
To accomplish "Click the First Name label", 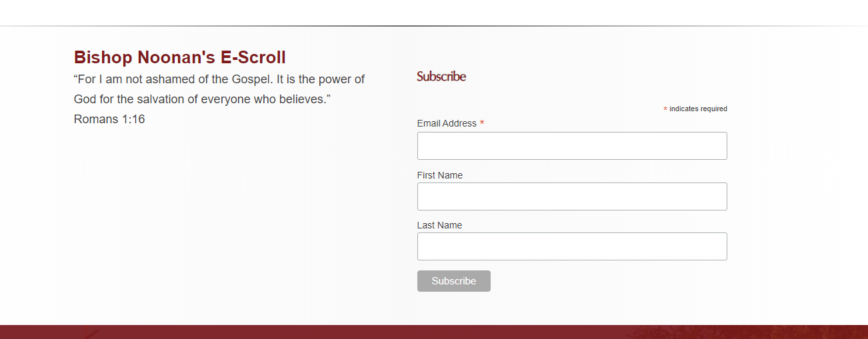I will pos(439,175).
